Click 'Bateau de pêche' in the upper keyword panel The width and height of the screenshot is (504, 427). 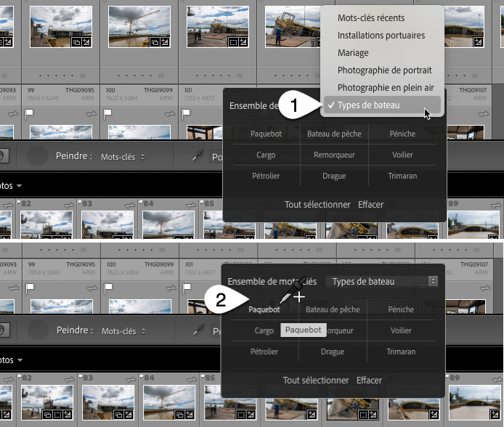coord(334,134)
